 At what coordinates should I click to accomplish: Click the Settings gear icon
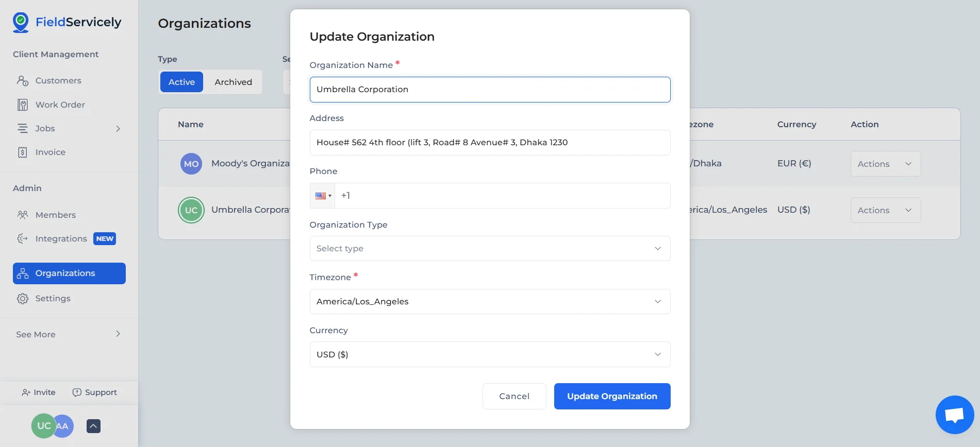(23, 299)
